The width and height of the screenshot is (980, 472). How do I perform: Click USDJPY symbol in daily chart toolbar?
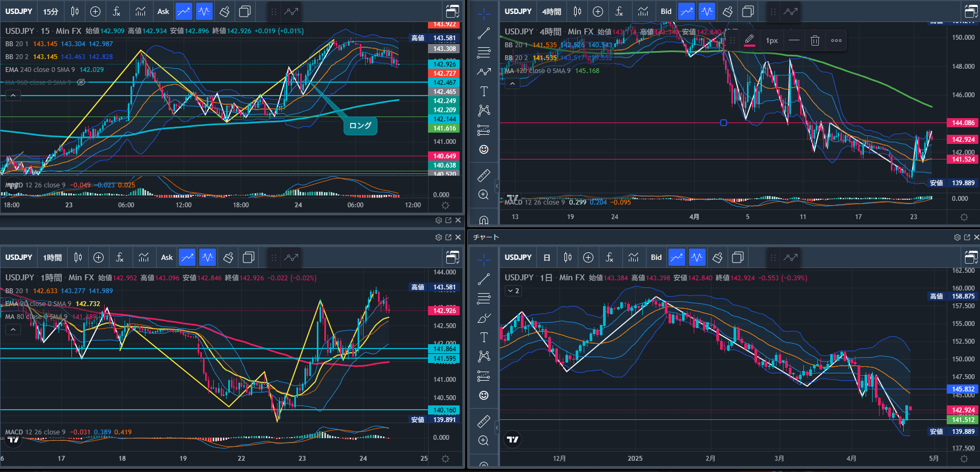click(x=518, y=257)
